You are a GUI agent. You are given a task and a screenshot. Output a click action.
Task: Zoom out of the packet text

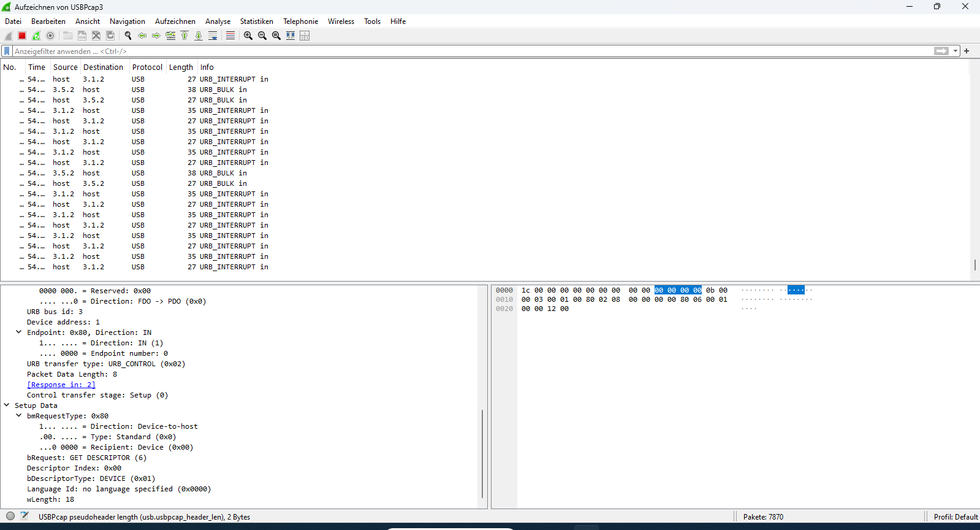click(x=262, y=36)
